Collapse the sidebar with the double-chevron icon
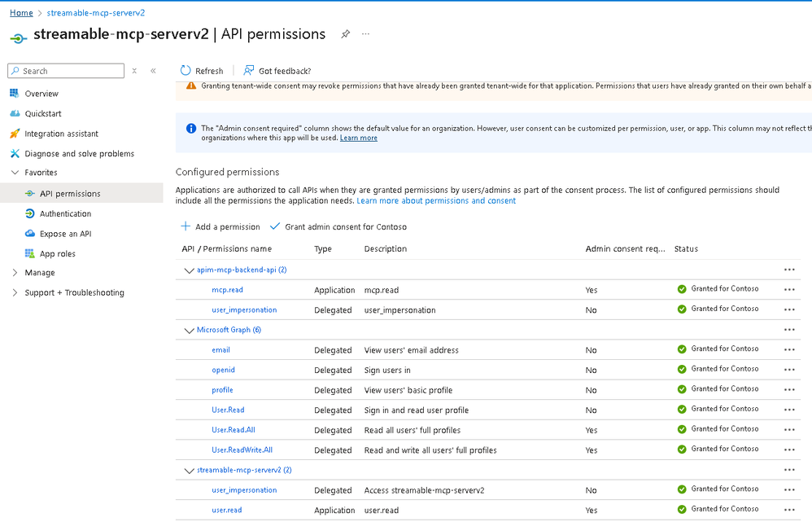Image resolution: width=812 pixels, height=522 pixels. (x=153, y=71)
